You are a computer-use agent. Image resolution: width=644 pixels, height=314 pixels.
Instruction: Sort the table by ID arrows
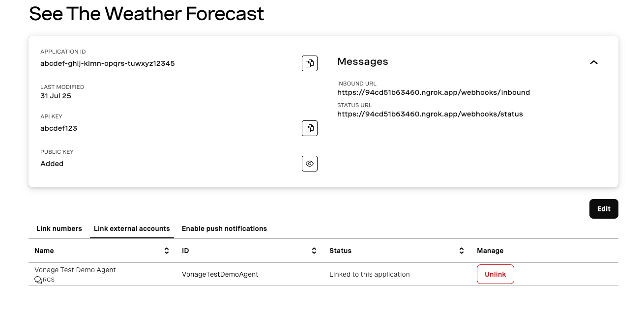point(314,251)
